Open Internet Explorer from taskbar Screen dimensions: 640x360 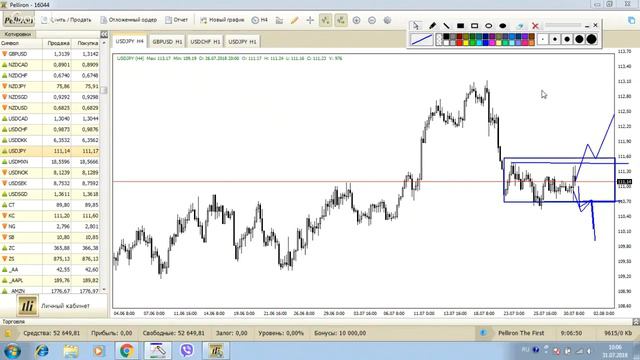click(x=42, y=351)
